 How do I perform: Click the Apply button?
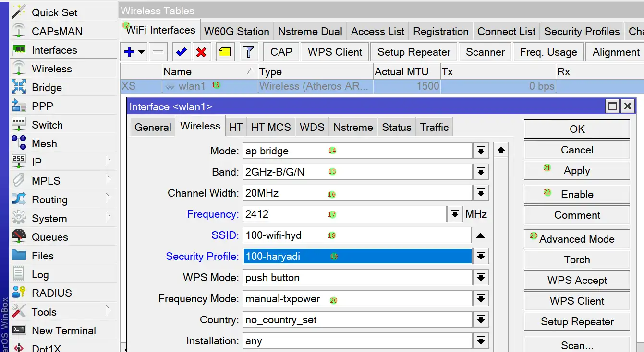tap(576, 171)
